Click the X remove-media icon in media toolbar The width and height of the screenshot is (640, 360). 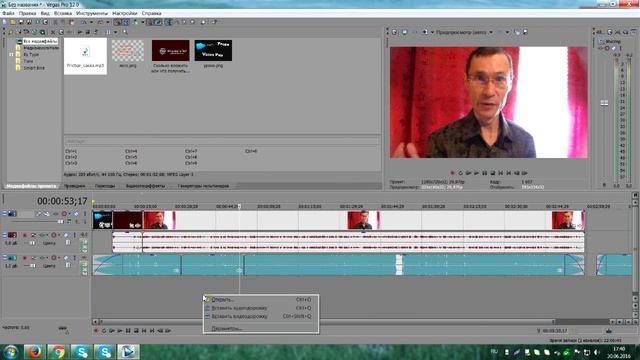pyautogui.click(x=53, y=32)
